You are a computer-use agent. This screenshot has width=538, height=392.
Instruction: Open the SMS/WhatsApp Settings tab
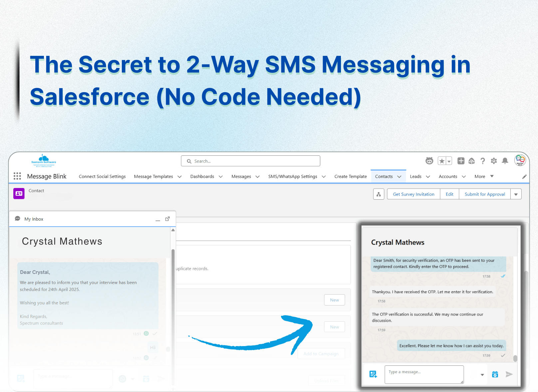tap(293, 177)
